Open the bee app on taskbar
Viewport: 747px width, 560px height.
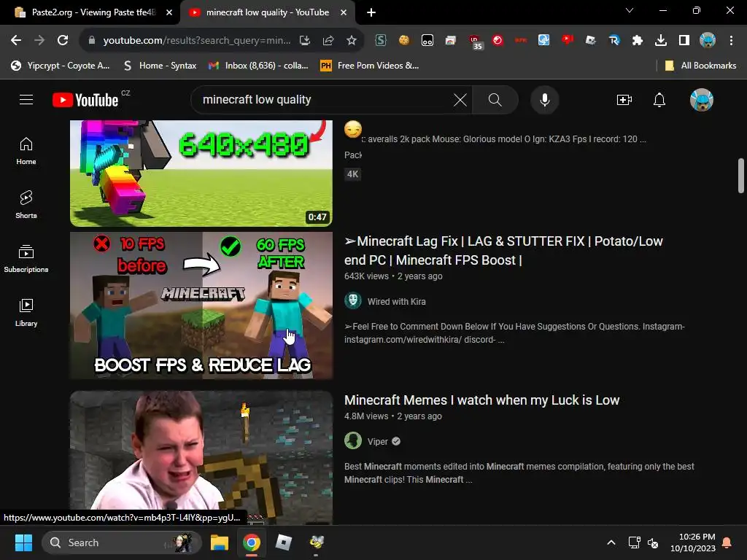[316, 542]
